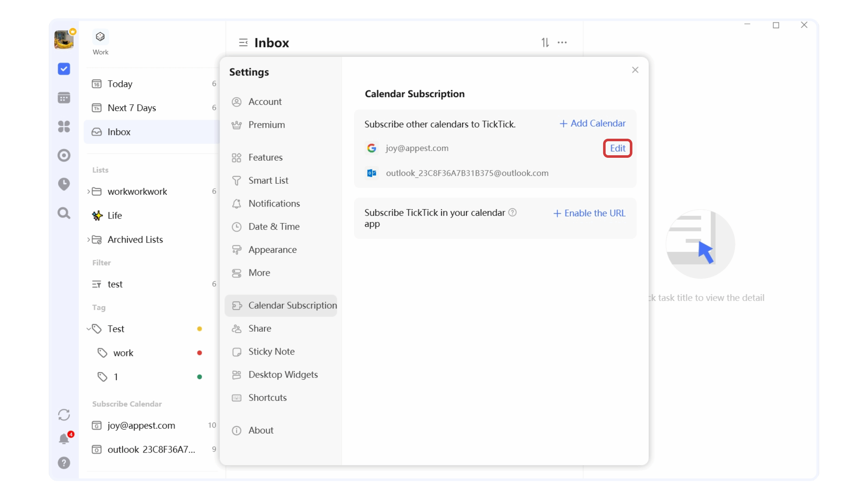
Task: Open outlook 23C8F36A7... calendar in sidebar
Action: pyautogui.click(x=152, y=450)
